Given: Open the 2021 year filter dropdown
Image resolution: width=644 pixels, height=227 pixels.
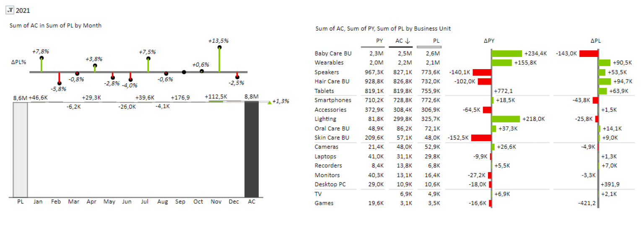Looking at the screenshot, I should (x=10, y=10).
